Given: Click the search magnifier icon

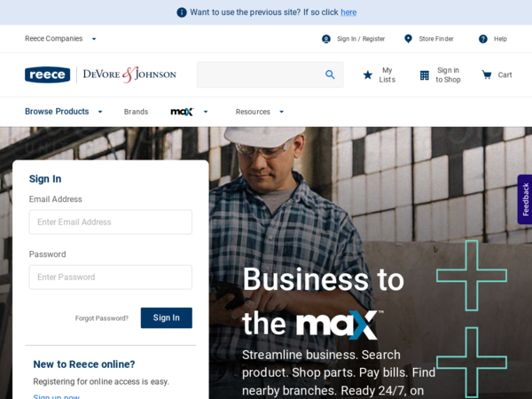Looking at the screenshot, I should coord(330,74).
